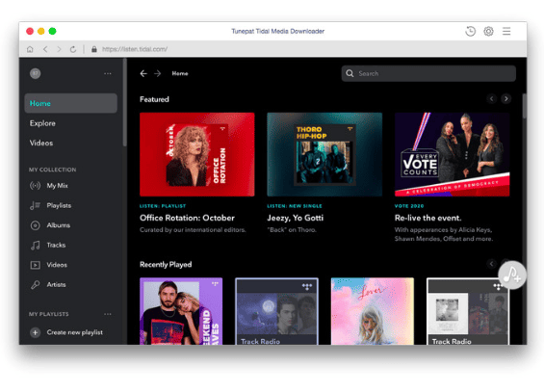The width and height of the screenshot is (544, 392).
Task: Open Explore in the sidebar
Action: coord(42,123)
